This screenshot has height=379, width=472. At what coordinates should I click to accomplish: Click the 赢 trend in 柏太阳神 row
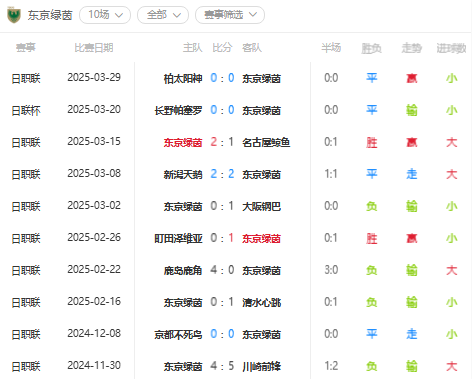pos(412,78)
